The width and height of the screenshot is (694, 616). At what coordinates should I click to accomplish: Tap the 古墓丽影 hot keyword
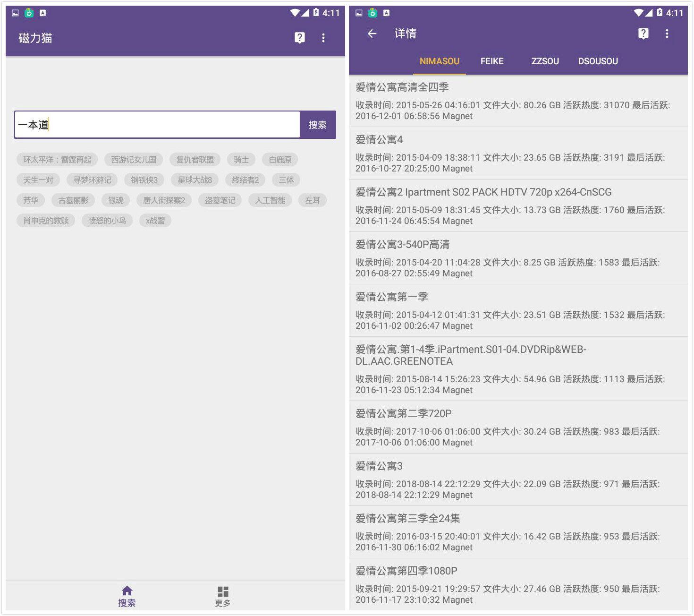[73, 200]
